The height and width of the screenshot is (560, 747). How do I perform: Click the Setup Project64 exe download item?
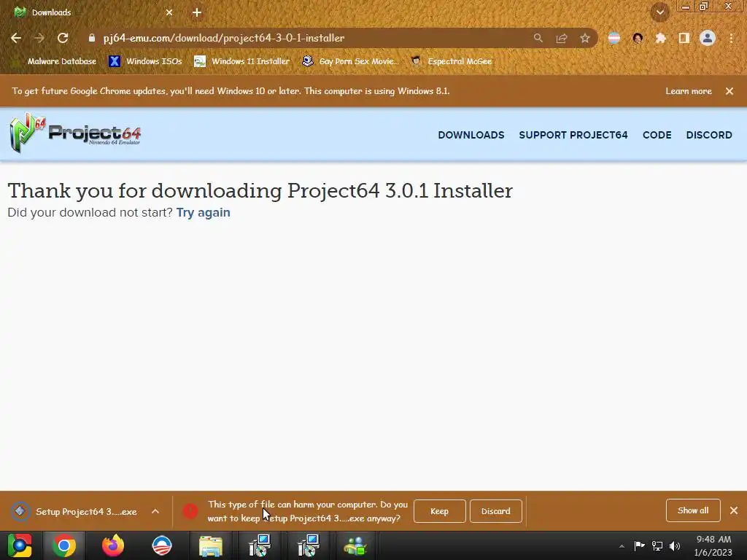75,511
